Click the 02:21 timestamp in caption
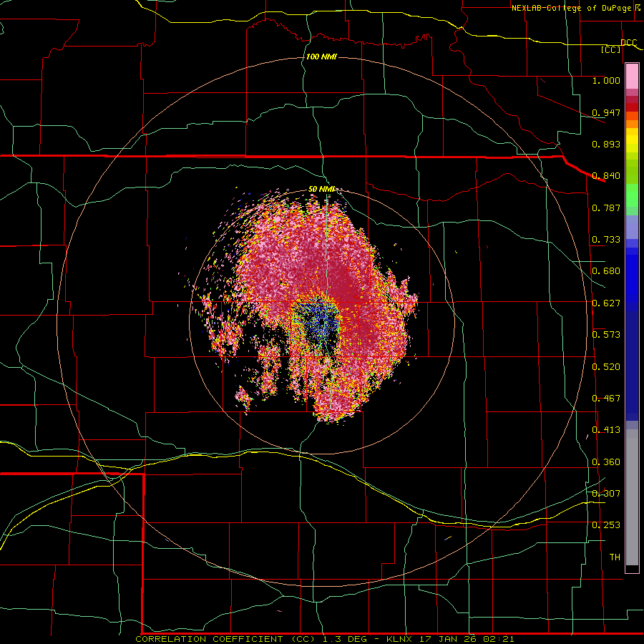Viewport: 644px width, 644px height. (x=499, y=639)
